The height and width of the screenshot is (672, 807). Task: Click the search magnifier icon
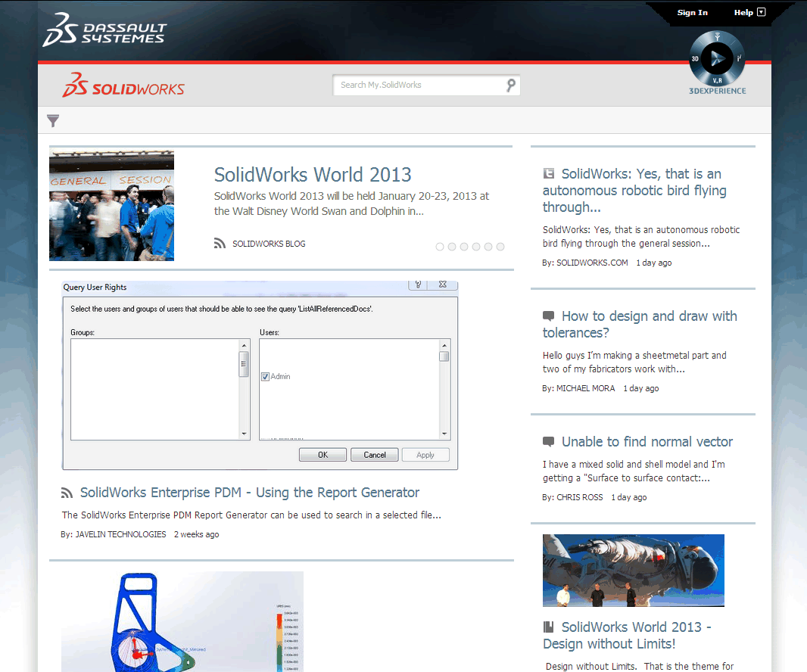pos(511,85)
